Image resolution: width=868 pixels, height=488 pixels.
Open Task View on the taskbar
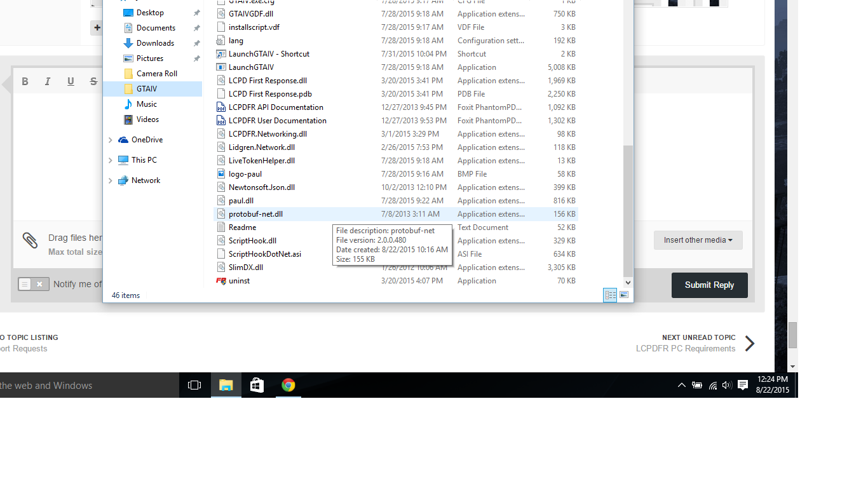click(x=194, y=385)
